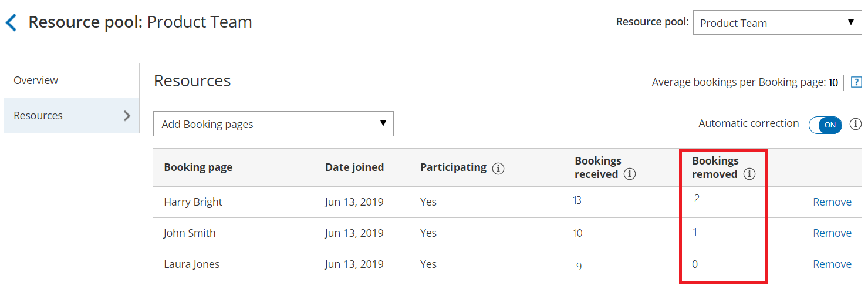Click info icon beside Automatic correction toggle

(856, 124)
